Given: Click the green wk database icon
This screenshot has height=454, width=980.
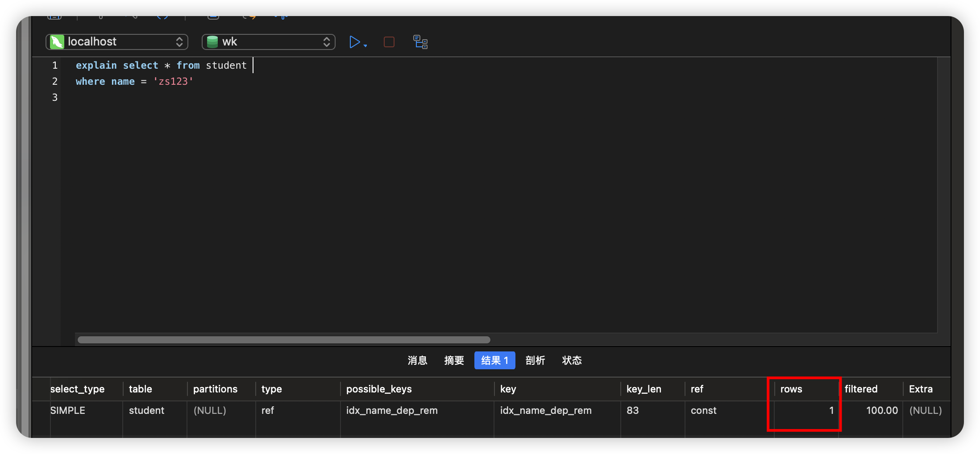Looking at the screenshot, I should click(x=212, y=42).
